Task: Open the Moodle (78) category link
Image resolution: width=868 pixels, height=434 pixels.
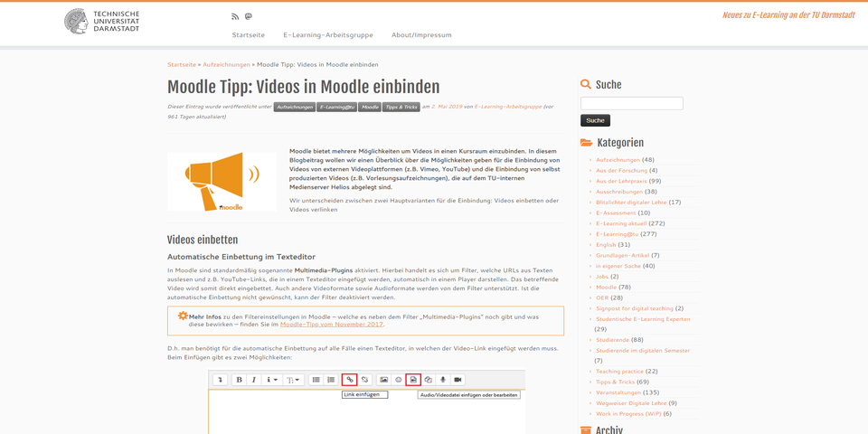Action: (606, 288)
